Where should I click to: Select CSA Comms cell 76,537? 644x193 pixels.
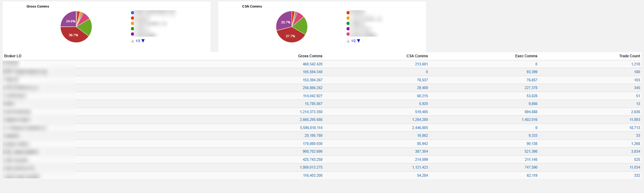click(x=423, y=80)
